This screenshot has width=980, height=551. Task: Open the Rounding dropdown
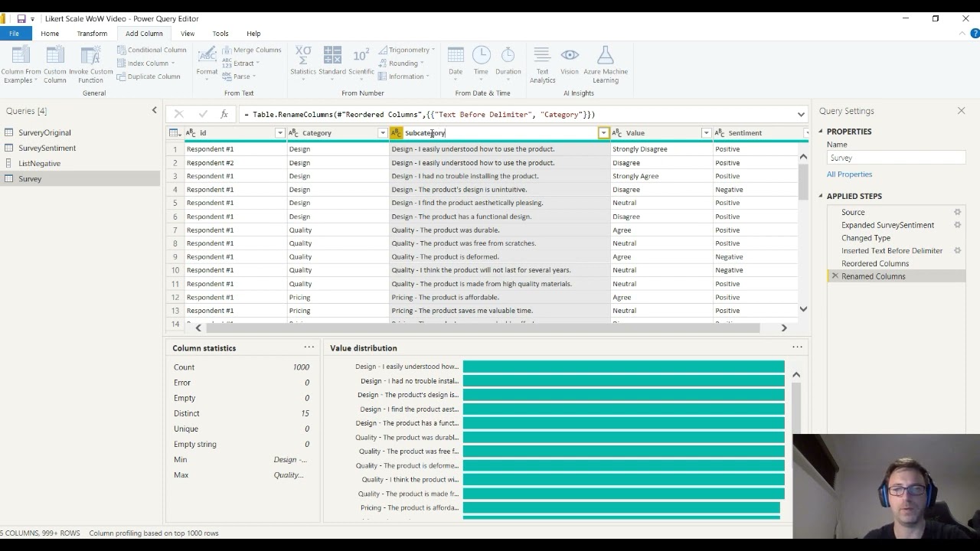point(403,64)
